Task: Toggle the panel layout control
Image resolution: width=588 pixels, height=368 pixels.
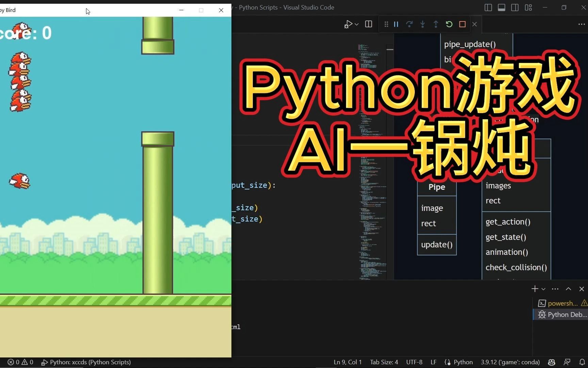Action: 501,7
